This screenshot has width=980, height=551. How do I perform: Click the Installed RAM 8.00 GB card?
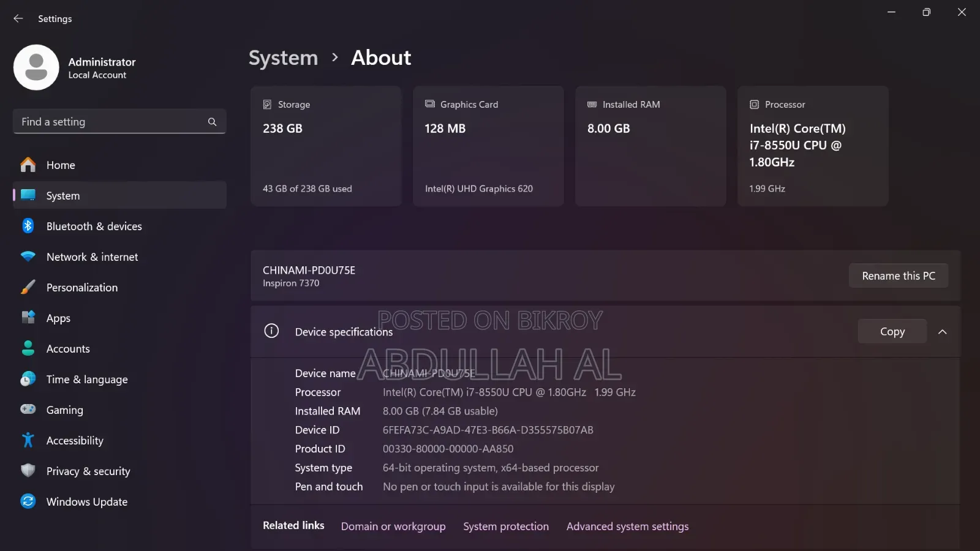(x=650, y=146)
